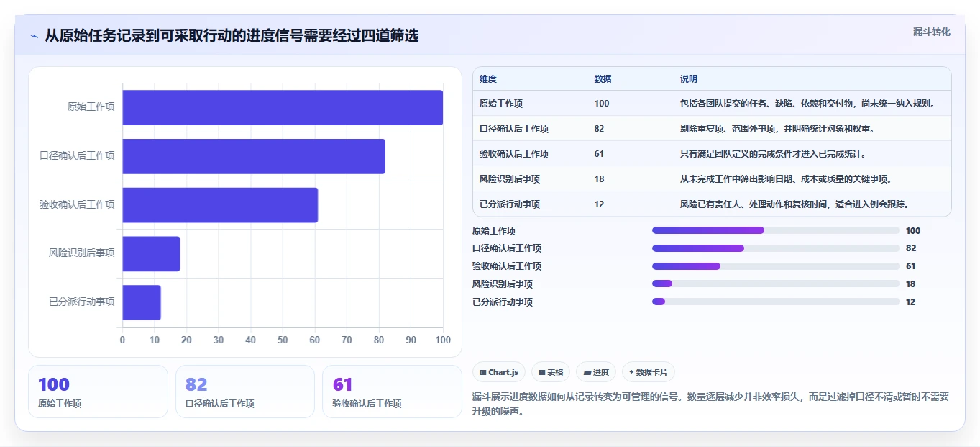
Task: Click table cell 口径确认后工作项
Action: coord(514,129)
